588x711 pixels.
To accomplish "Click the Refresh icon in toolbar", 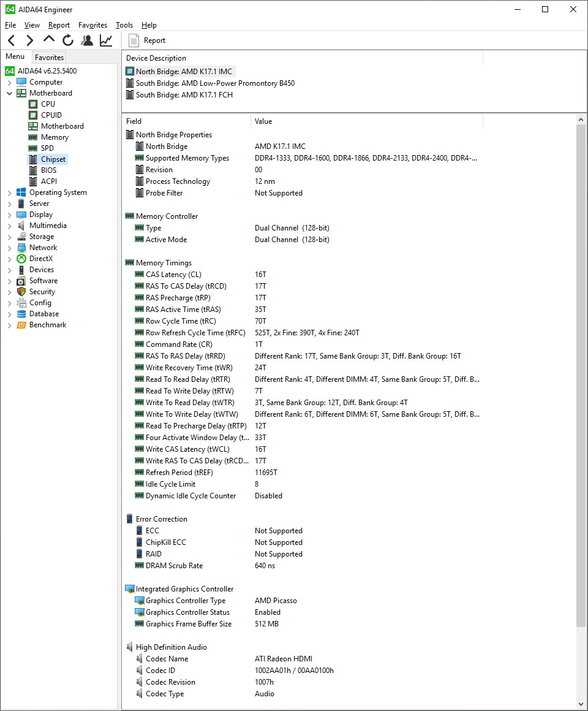I will [68, 40].
